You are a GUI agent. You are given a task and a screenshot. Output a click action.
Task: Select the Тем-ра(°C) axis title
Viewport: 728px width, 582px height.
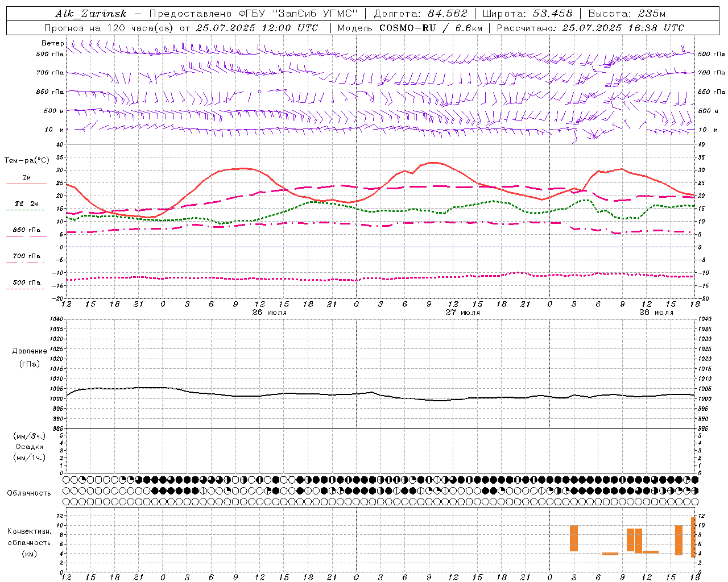click(x=27, y=161)
